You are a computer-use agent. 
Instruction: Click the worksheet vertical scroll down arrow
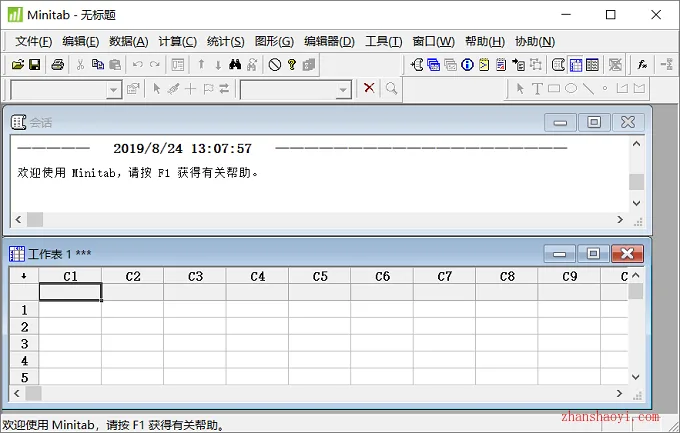pos(635,377)
